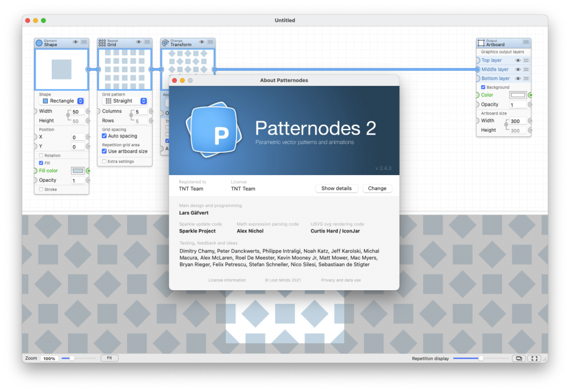Click the Transform node change icon
This screenshot has width=570, height=392.
(x=165, y=43)
